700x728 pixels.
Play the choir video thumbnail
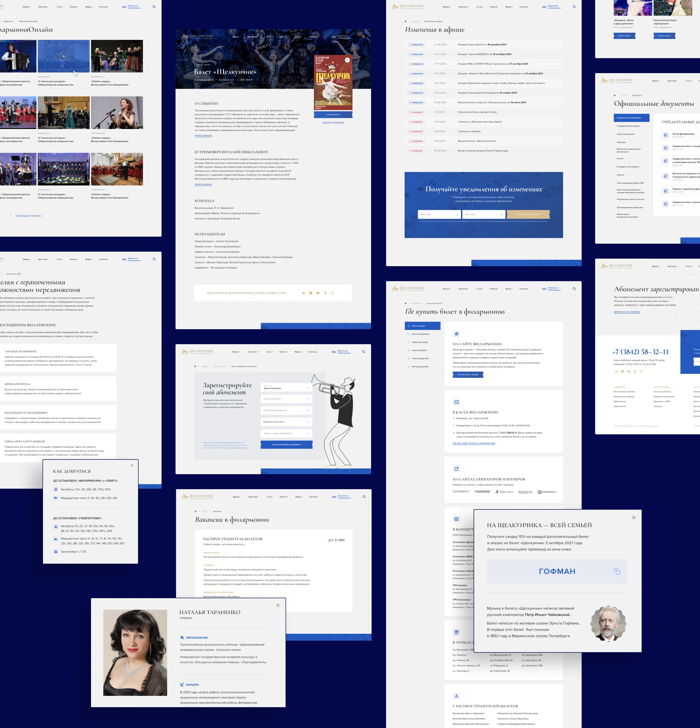click(x=64, y=56)
